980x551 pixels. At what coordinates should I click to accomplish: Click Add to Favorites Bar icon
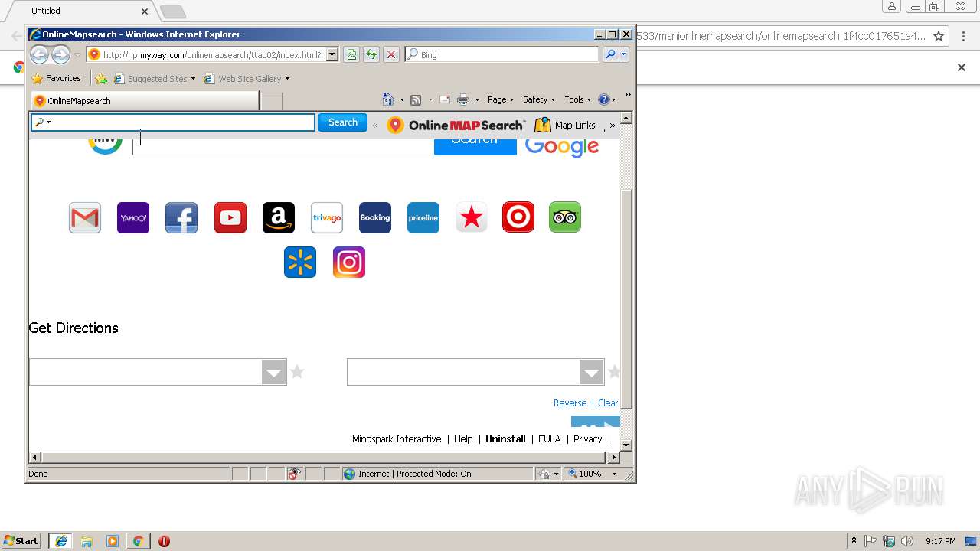pyautogui.click(x=101, y=78)
